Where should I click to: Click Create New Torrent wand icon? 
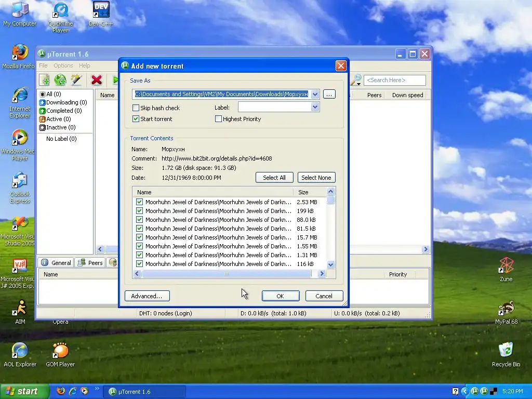(x=76, y=80)
